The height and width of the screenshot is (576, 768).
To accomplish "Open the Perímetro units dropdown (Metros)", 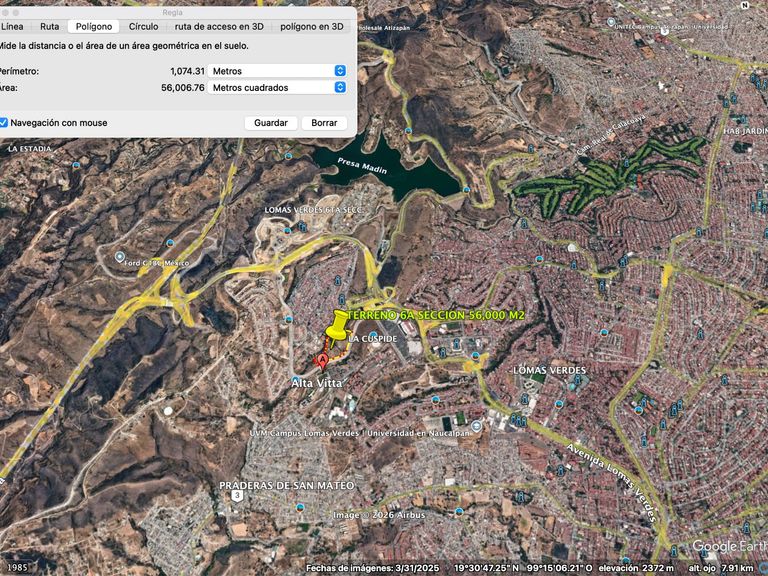I will click(278, 71).
